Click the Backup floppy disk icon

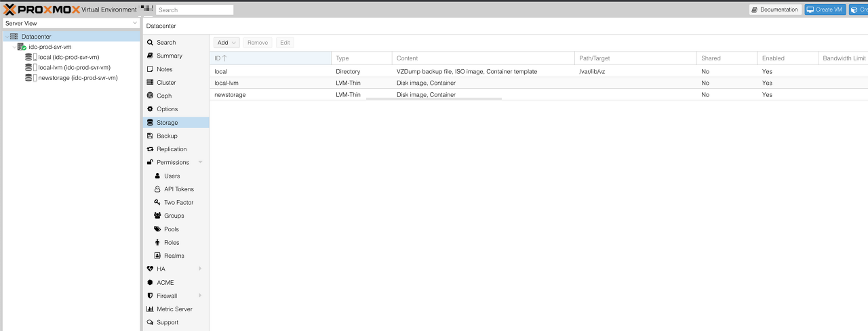tap(150, 136)
